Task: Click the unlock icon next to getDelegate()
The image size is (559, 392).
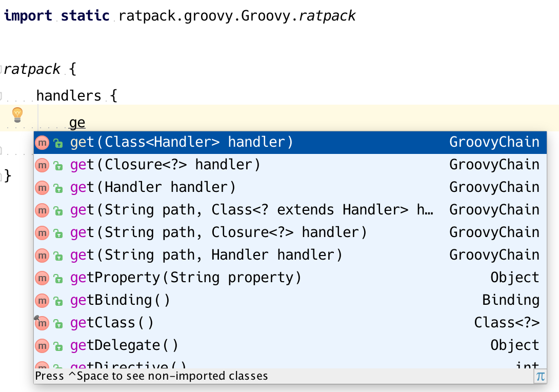Action: coord(58,345)
